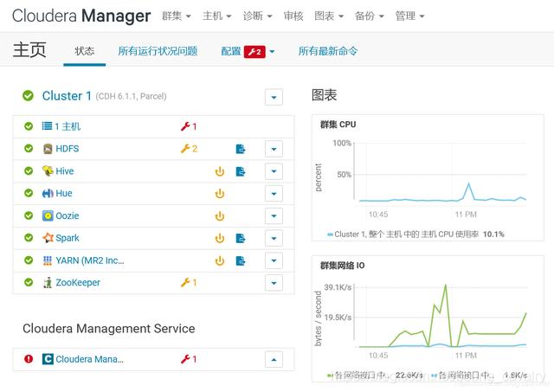Viewport: 554px width, 392px height.
Task: Open the 1 主机 hosts link
Action: click(x=68, y=126)
